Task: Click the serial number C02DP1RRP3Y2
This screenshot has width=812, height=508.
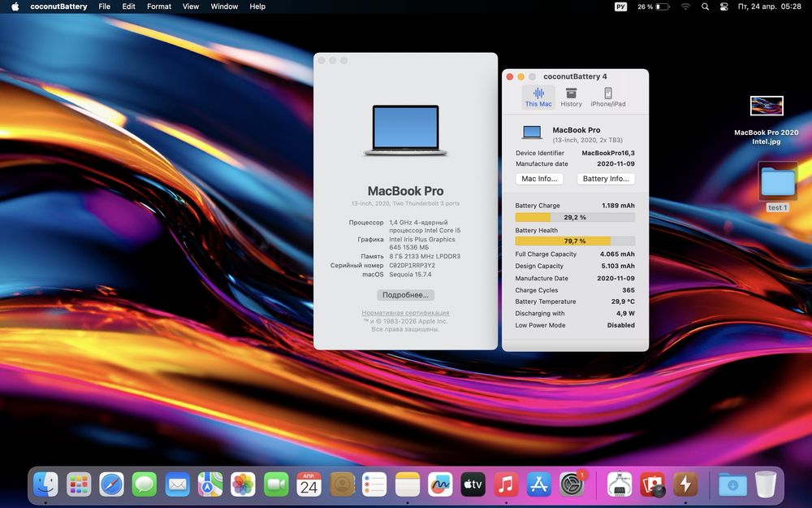Action: point(412,266)
